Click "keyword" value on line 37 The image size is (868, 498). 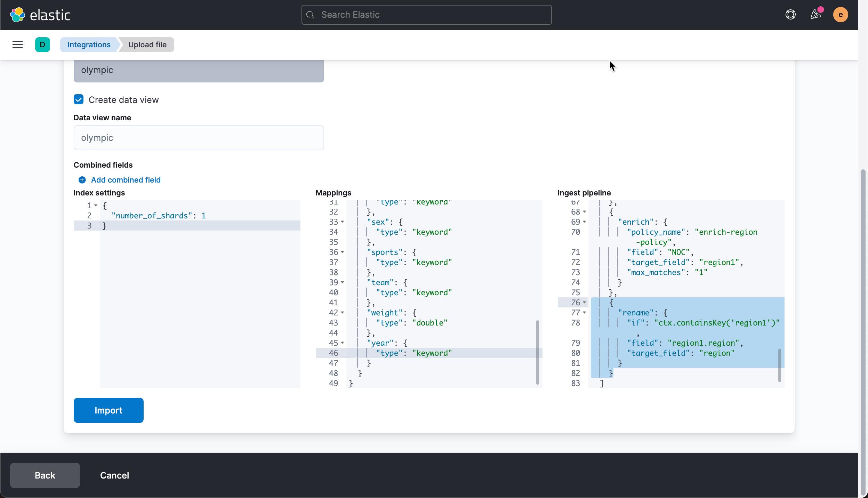(x=432, y=262)
